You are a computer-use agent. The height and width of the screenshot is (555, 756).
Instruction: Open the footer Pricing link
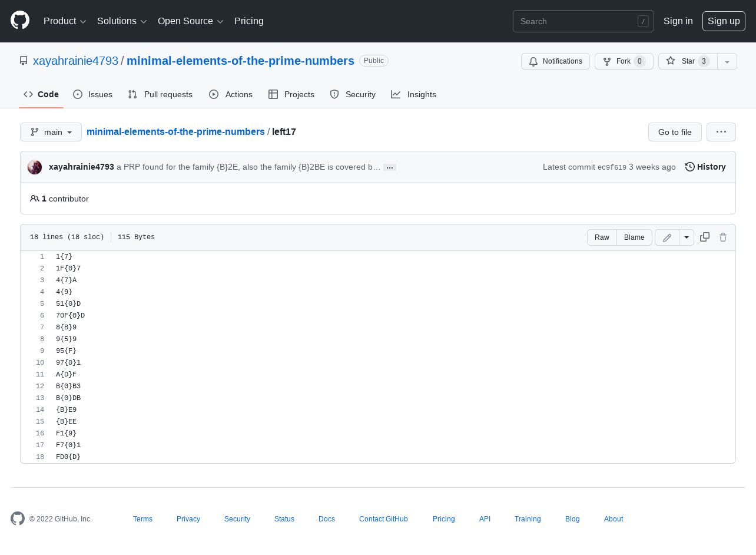point(444,519)
